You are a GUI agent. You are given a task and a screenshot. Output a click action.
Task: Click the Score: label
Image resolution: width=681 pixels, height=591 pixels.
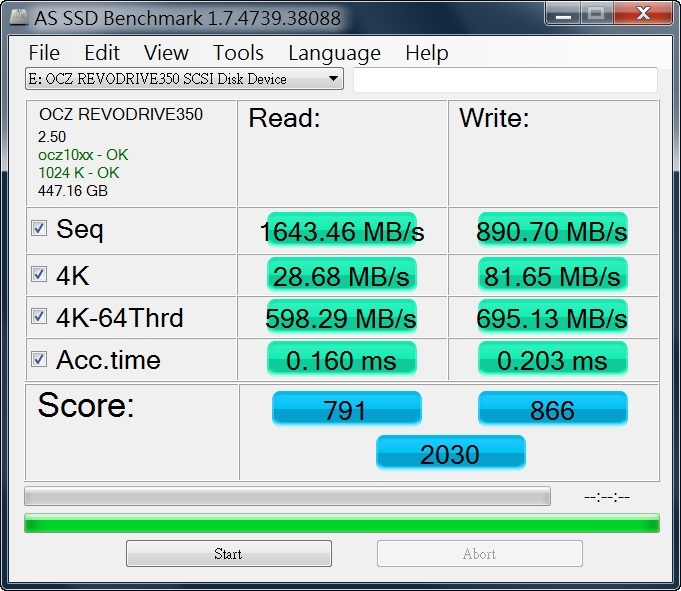click(x=86, y=405)
